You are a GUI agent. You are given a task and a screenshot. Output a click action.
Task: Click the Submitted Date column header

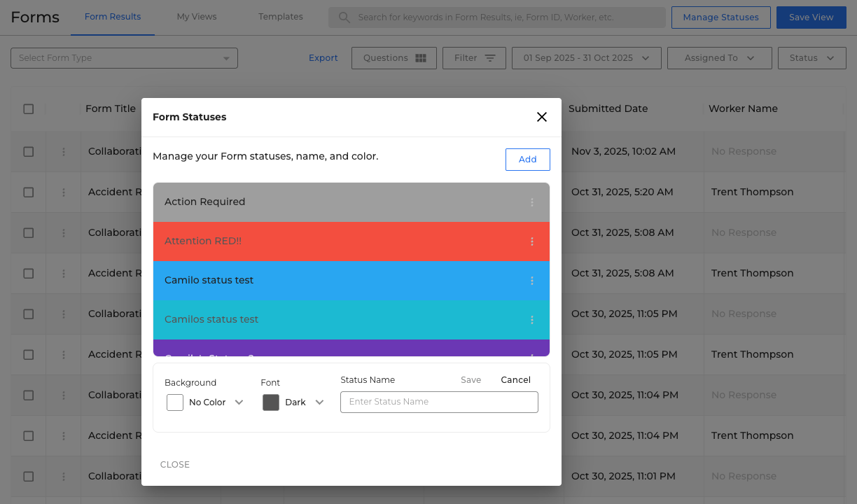(608, 108)
